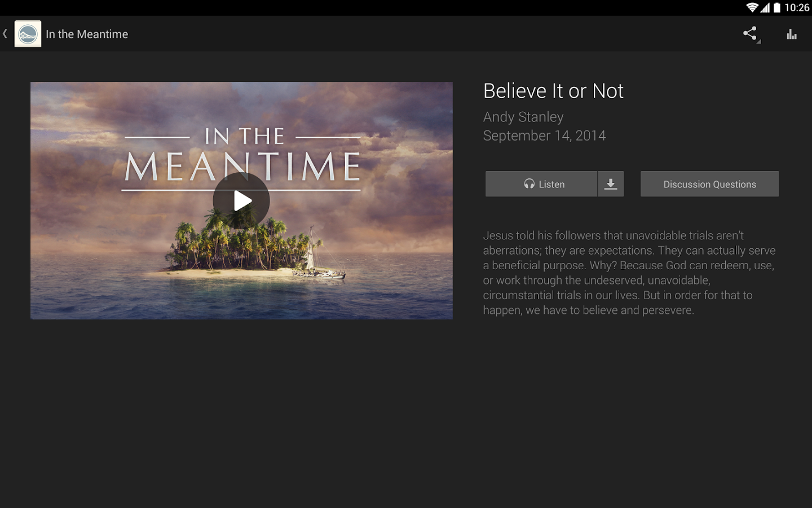This screenshot has width=812, height=508.
Task: Check the cellular signal icon
Action: point(765,7)
